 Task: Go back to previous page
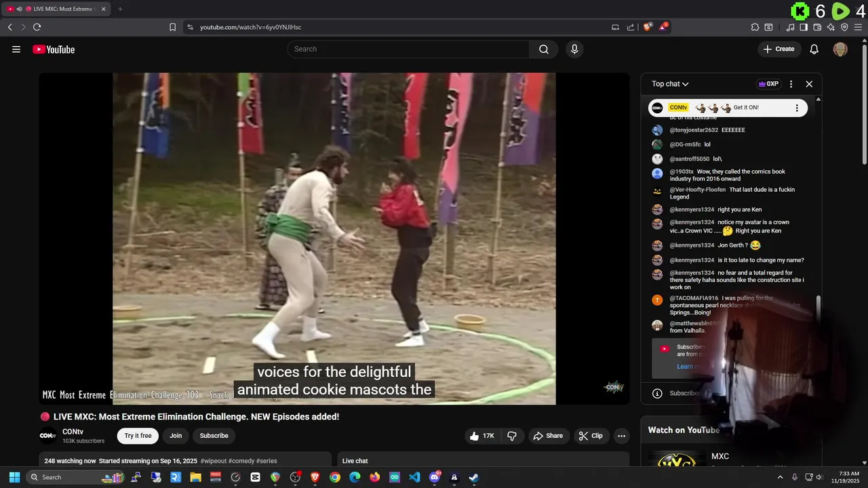(x=9, y=27)
